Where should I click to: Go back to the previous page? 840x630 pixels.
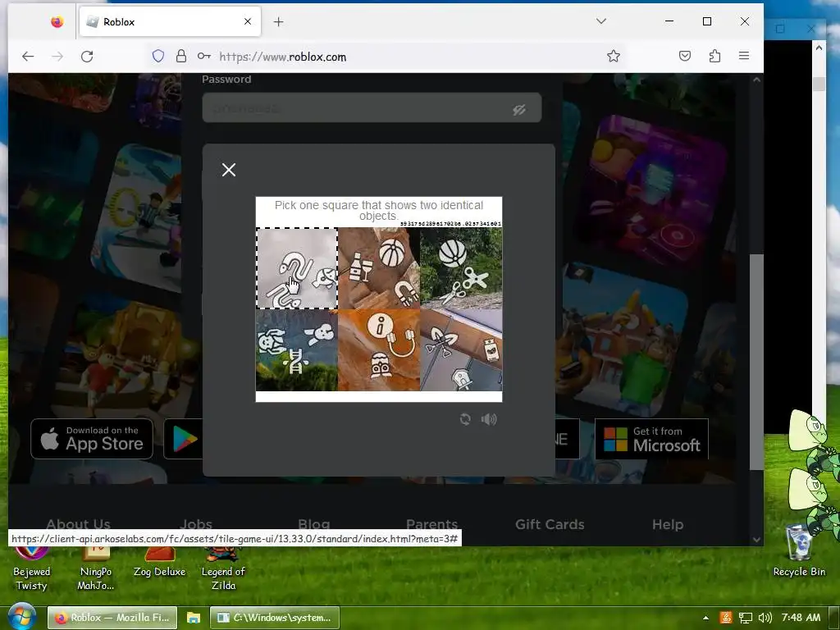[x=28, y=57]
